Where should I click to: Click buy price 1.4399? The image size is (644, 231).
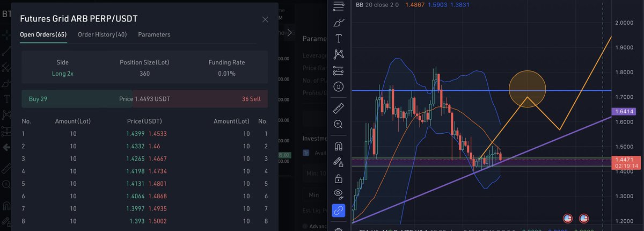(135, 134)
